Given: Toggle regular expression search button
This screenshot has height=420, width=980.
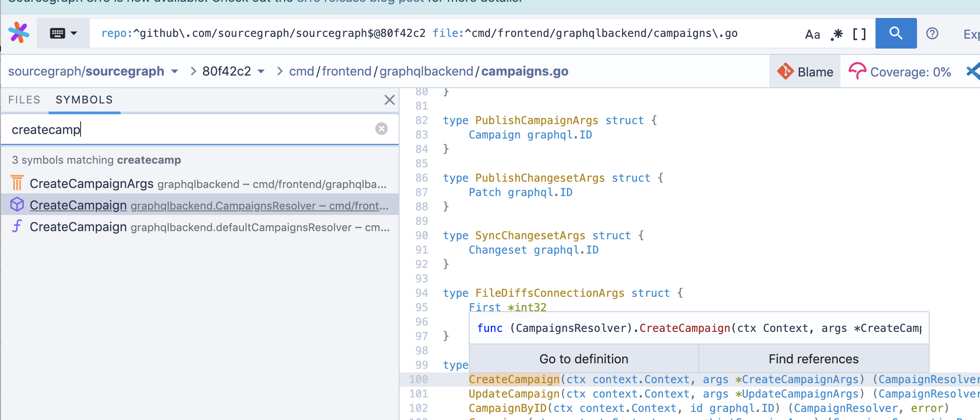Looking at the screenshot, I should tap(836, 34).
